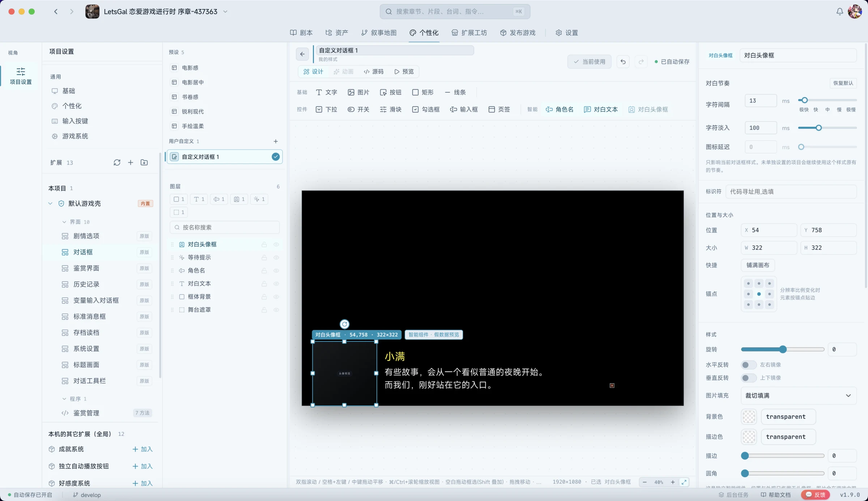The image size is (868, 501).
Task: Lock the 对白文本 layer
Action: coord(264,283)
